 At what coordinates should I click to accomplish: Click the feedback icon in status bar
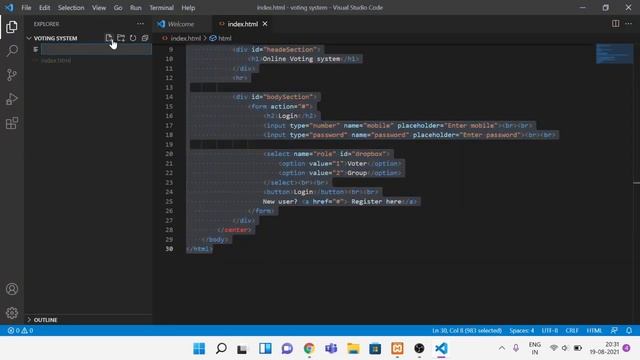click(614, 330)
